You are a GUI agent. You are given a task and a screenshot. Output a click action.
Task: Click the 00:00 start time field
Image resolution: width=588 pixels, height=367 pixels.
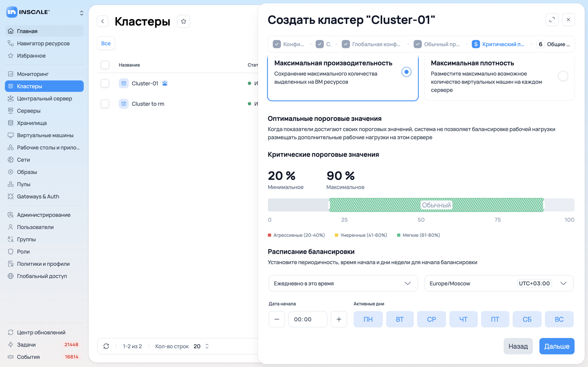pos(308,319)
